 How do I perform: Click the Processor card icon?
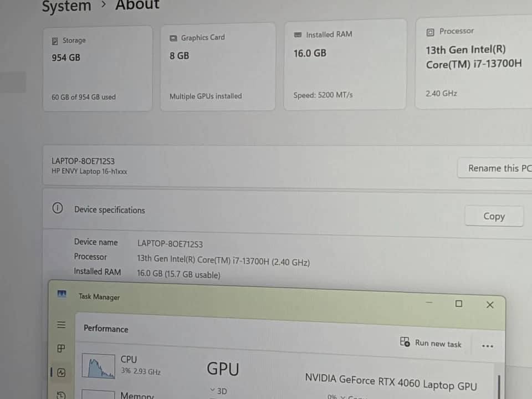[430, 32]
